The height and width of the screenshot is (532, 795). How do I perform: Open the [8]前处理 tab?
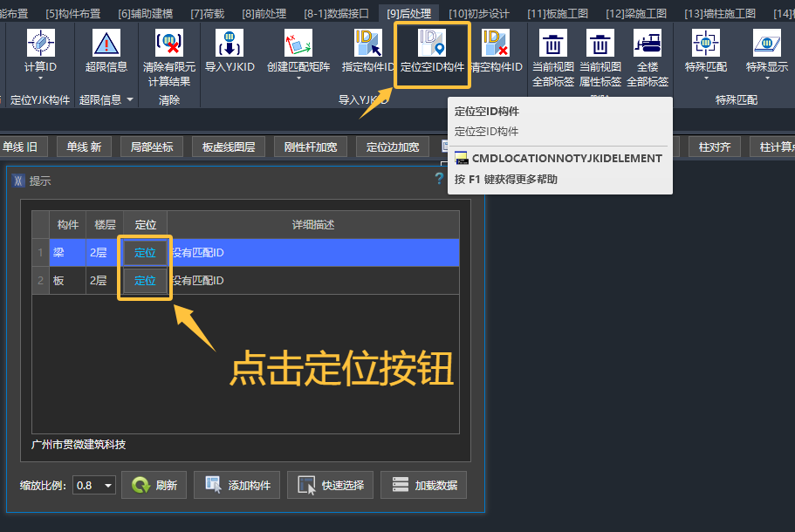[x=264, y=13]
